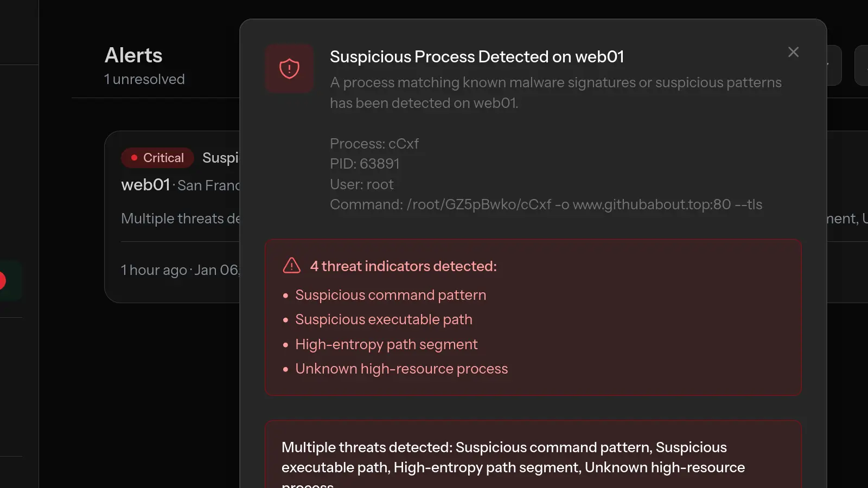Click the X to dismiss the alert modal
Screen dimensions: 868x488
[x=793, y=52]
